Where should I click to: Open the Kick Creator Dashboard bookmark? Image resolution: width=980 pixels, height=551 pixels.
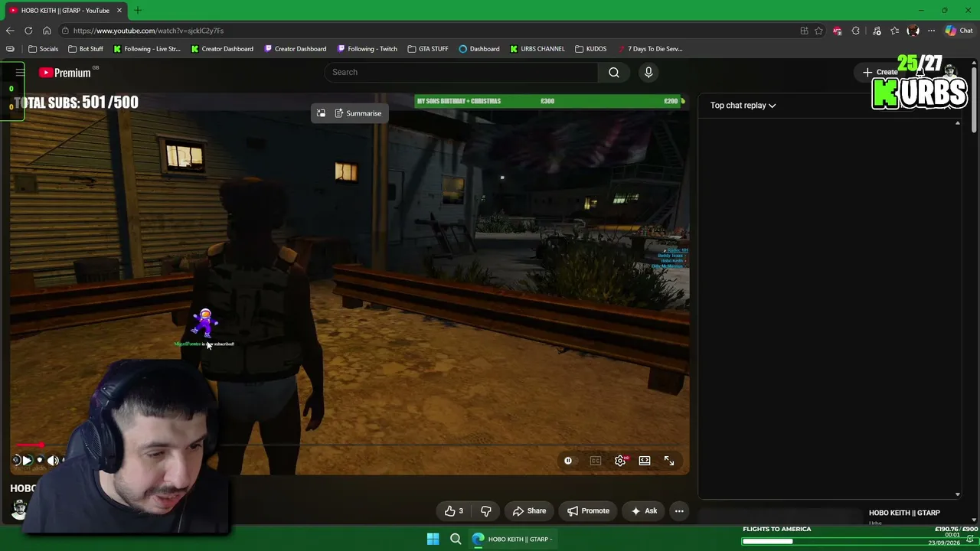coord(222,49)
